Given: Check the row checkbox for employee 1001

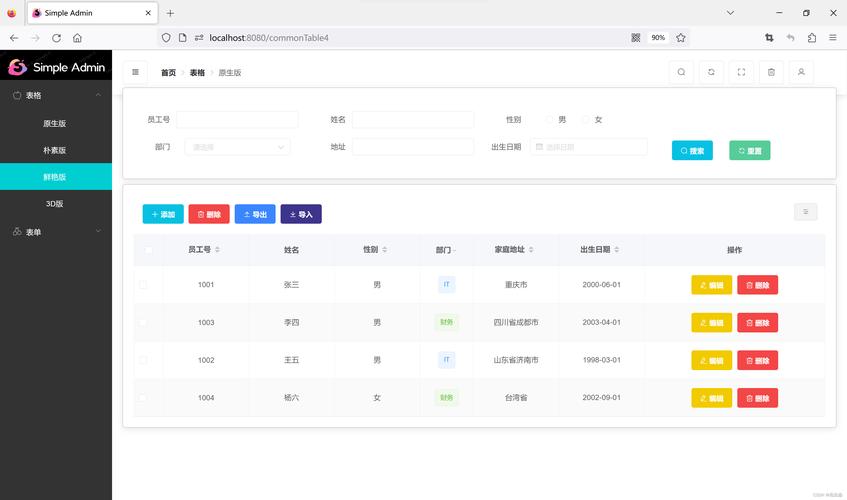Looking at the screenshot, I should (x=143, y=285).
